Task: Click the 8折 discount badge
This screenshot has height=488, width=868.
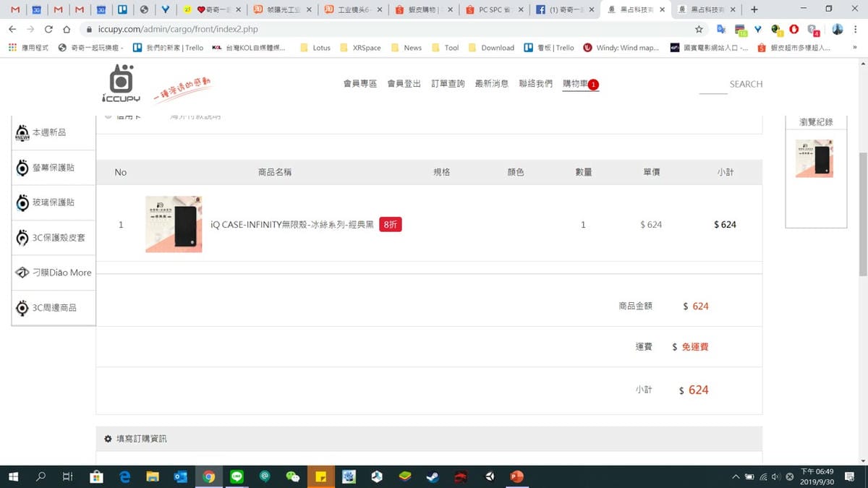Action: (x=390, y=225)
